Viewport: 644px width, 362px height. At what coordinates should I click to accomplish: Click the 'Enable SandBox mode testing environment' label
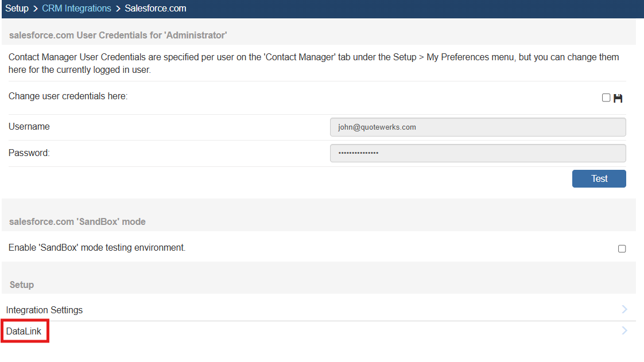97,248
